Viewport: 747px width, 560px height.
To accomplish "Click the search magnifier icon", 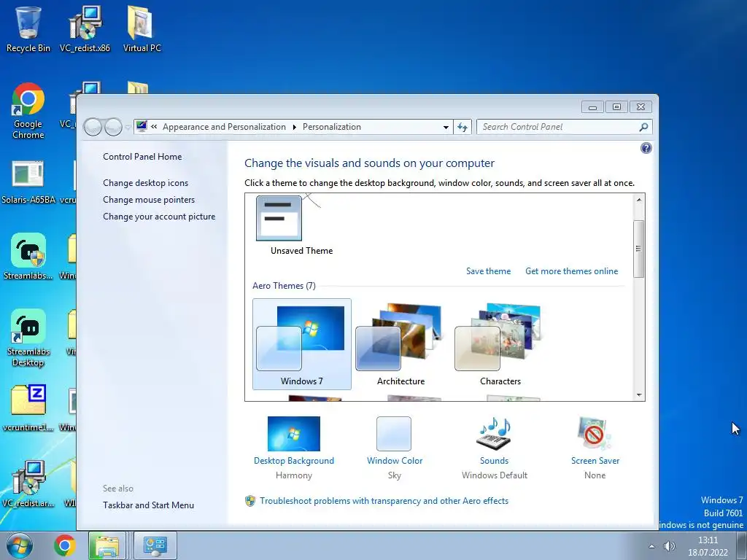I will pyautogui.click(x=643, y=127).
